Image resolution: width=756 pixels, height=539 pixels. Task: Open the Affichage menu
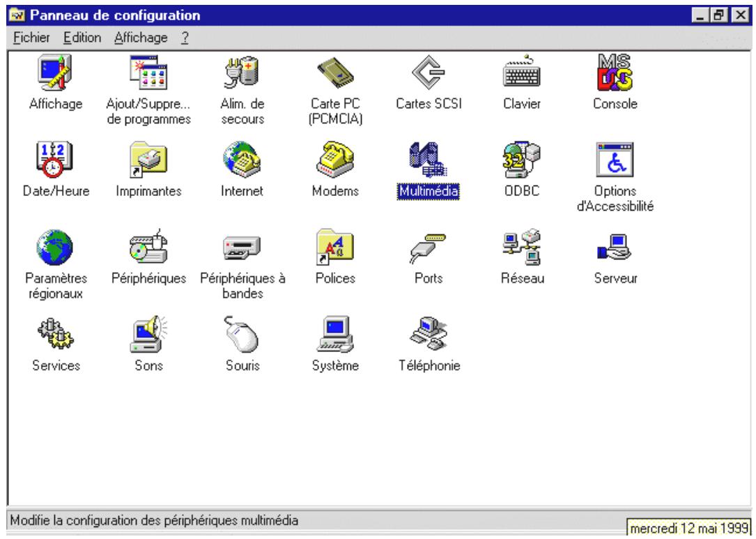[x=141, y=38]
